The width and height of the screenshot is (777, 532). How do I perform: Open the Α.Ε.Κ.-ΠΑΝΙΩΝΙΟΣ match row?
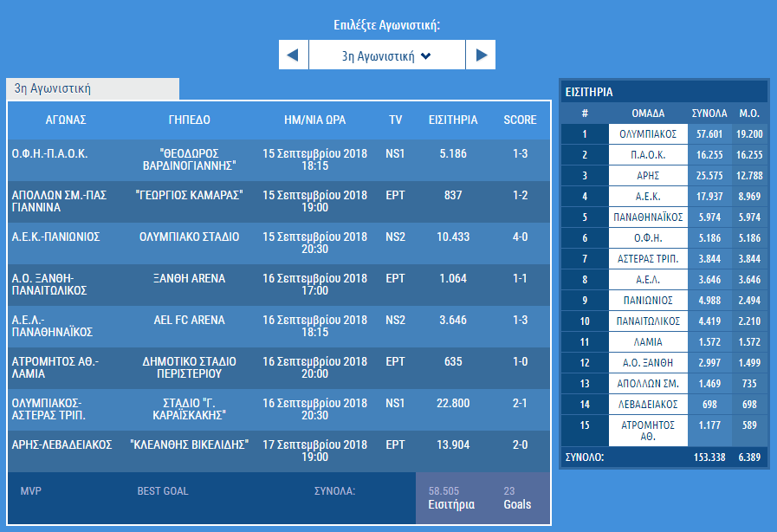(x=55, y=237)
